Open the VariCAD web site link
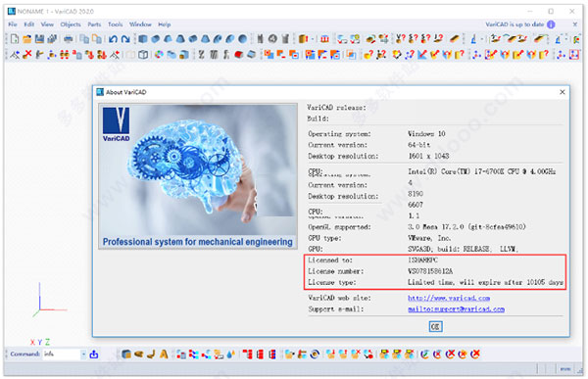The image size is (588, 379). (449, 298)
